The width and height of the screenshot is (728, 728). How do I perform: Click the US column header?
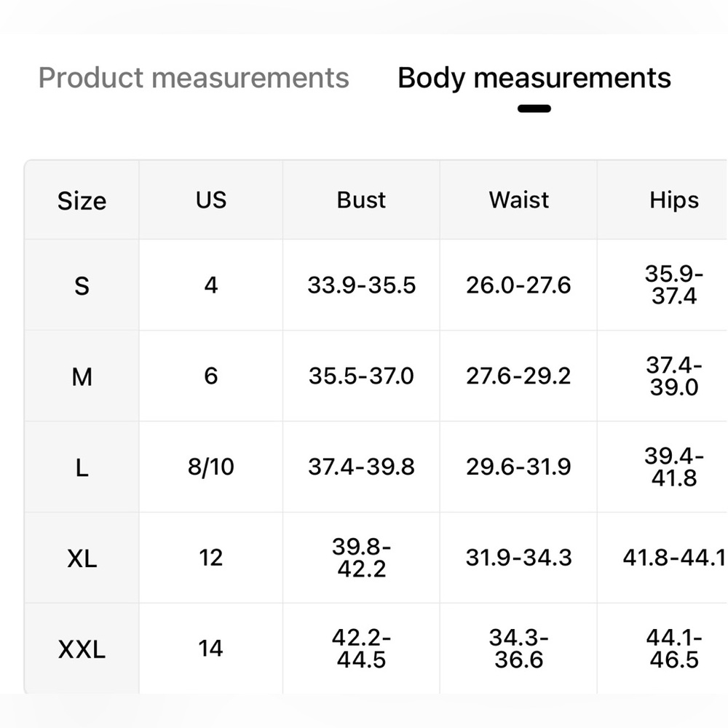[x=211, y=201]
